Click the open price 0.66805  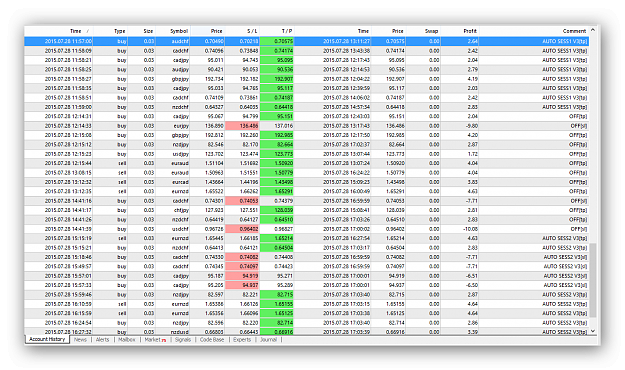(214, 332)
